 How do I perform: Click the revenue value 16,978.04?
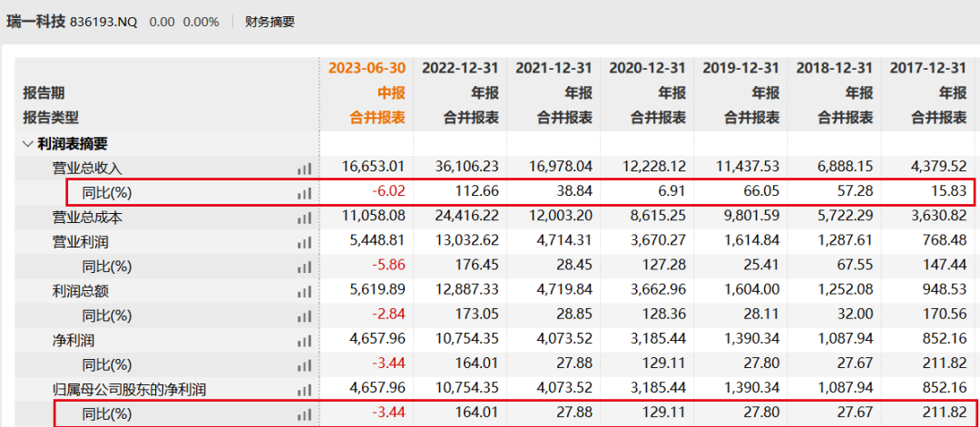coord(562,167)
